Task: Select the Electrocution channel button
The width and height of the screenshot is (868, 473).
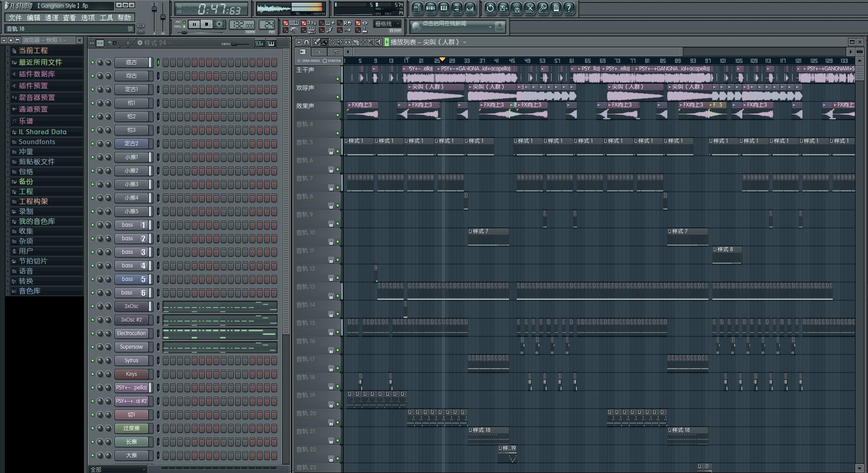Action: coord(132,333)
